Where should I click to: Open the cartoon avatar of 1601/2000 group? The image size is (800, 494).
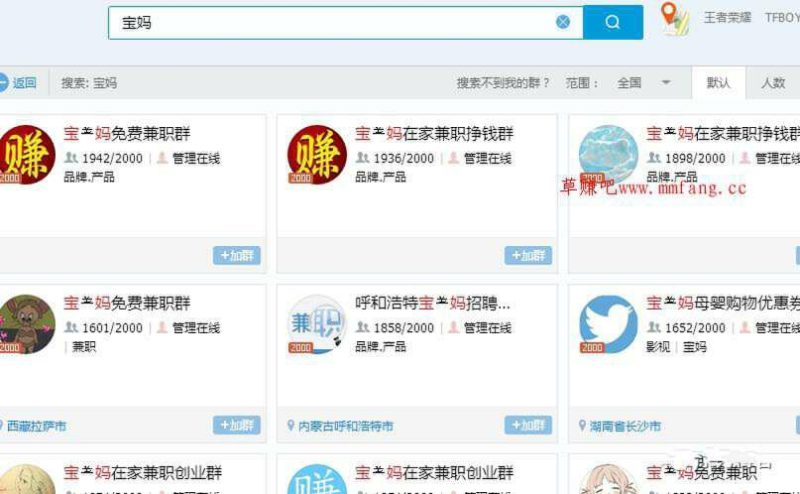tap(26, 325)
